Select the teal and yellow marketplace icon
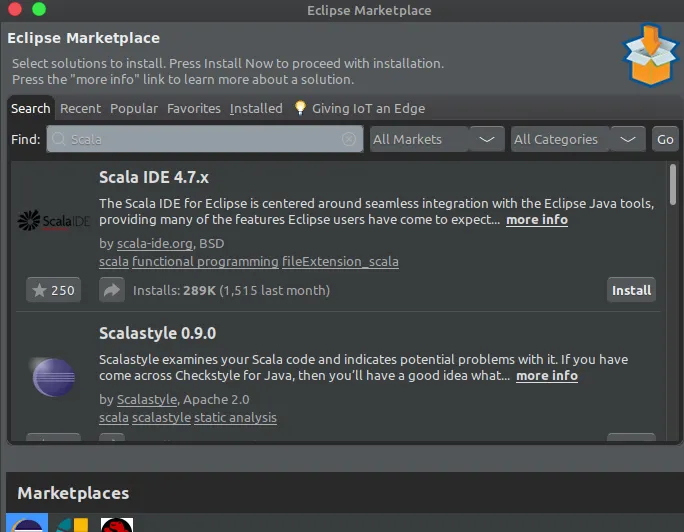This screenshot has height=532, width=684. (x=72, y=524)
